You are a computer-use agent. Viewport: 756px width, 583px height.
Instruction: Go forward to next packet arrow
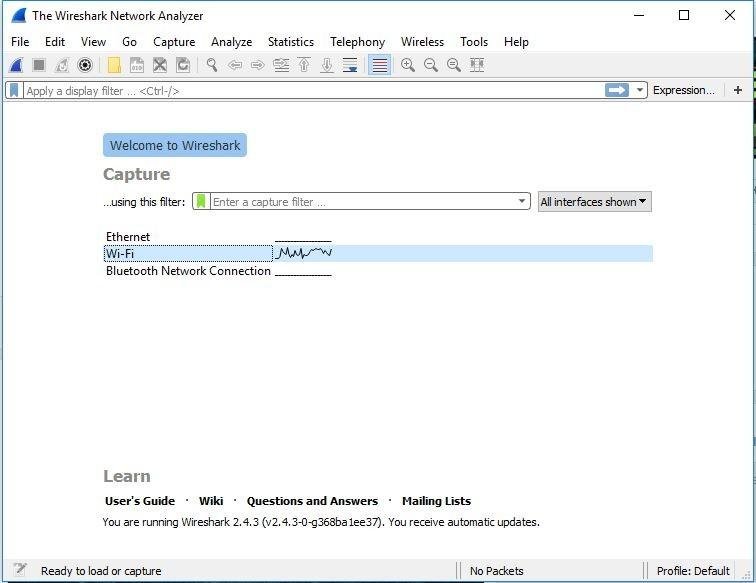(x=258, y=65)
